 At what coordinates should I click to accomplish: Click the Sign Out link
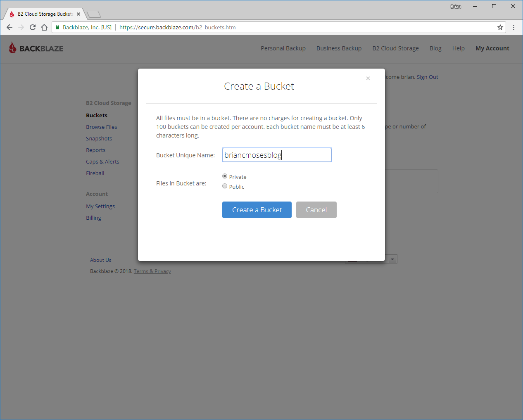pos(427,77)
